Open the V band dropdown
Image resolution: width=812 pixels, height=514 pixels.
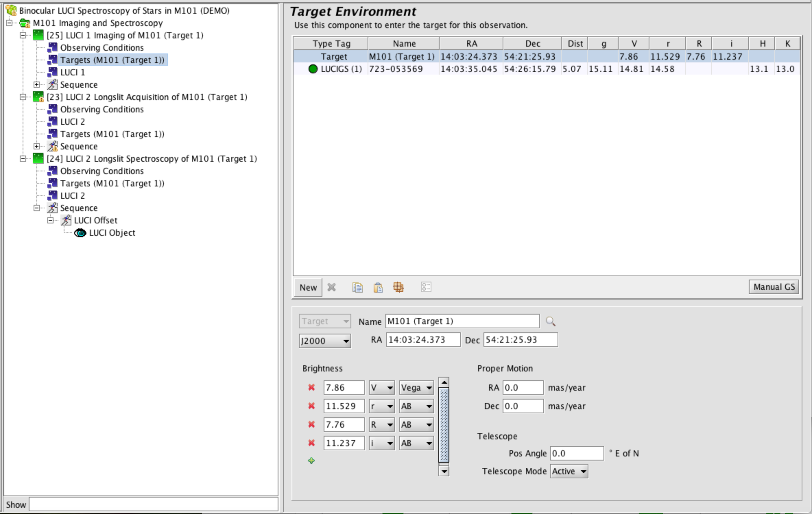pyautogui.click(x=382, y=388)
